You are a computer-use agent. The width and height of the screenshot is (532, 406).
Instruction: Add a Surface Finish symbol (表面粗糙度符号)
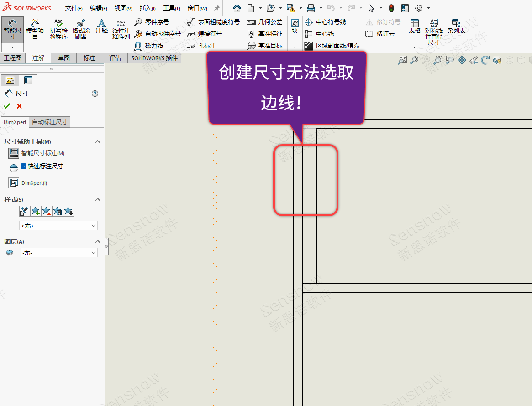point(213,22)
